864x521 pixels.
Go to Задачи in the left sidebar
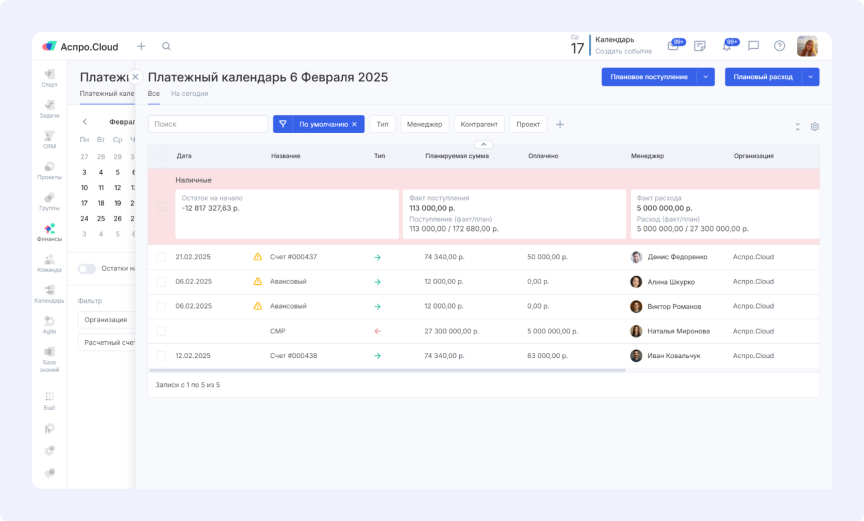pyautogui.click(x=49, y=107)
